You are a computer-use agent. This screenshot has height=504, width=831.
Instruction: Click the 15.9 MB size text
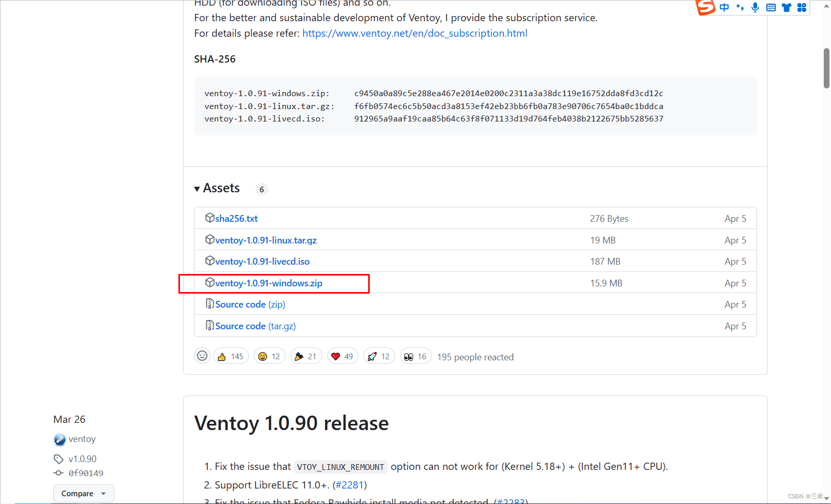coord(606,283)
